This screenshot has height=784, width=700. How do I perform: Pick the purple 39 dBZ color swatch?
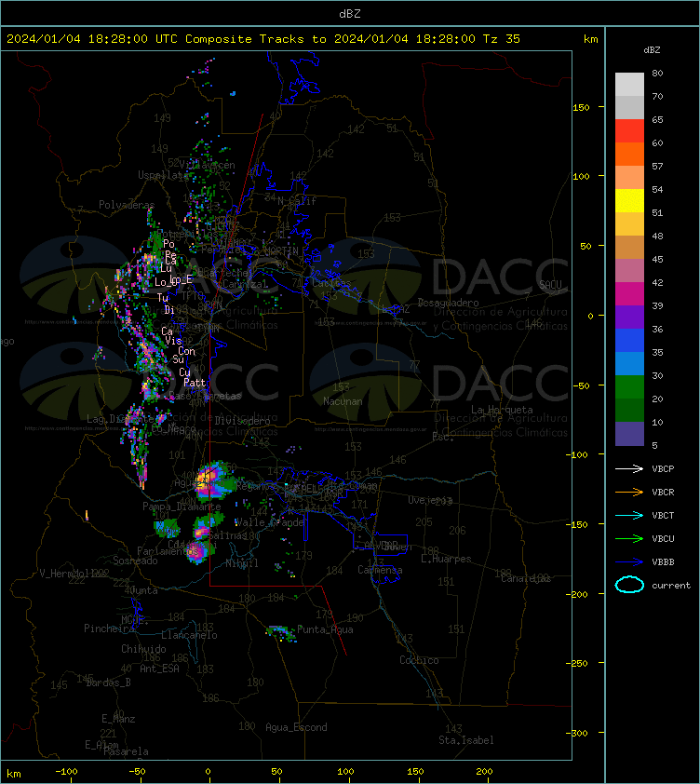click(629, 317)
